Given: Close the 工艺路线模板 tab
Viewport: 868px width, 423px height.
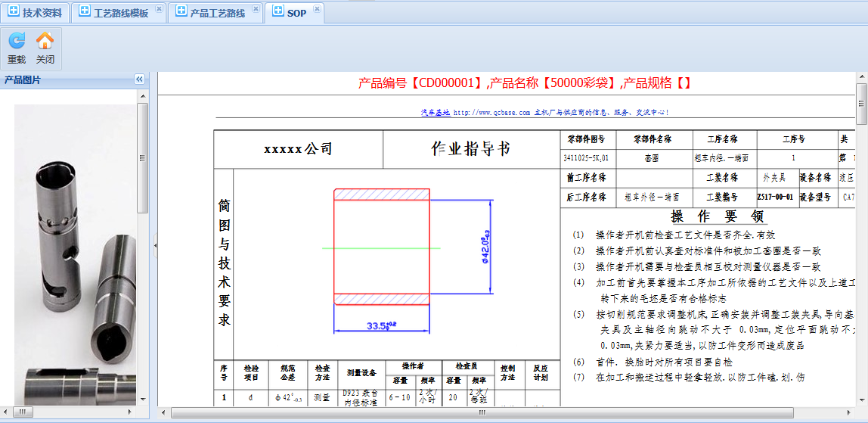Looking at the screenshot, I should (158, 9).
